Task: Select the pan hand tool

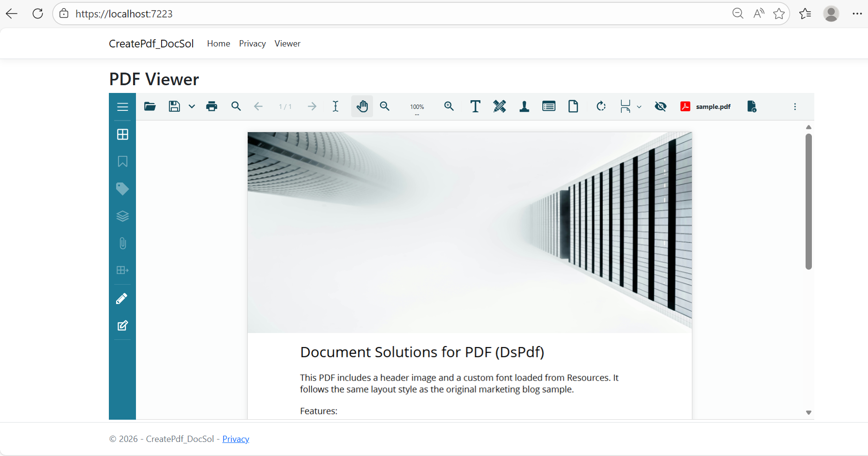Action: pos(362,106)
